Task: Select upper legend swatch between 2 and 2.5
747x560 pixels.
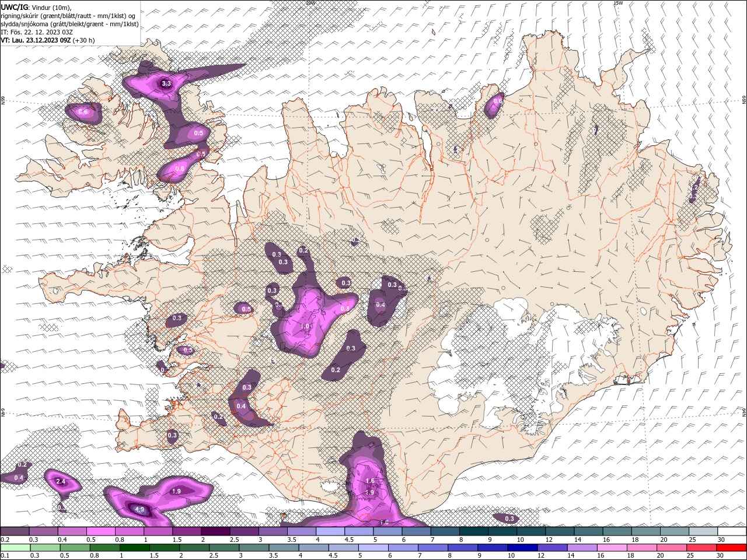Action: coord(215,531)
